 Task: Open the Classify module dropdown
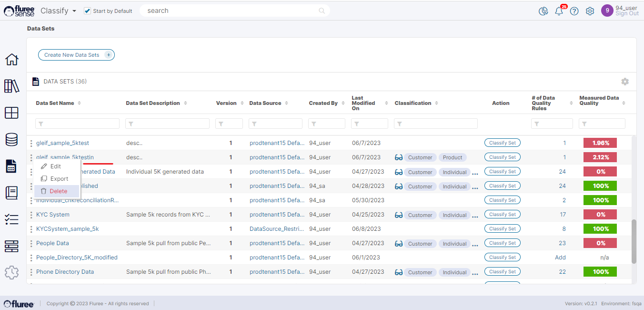click(58, 10)
